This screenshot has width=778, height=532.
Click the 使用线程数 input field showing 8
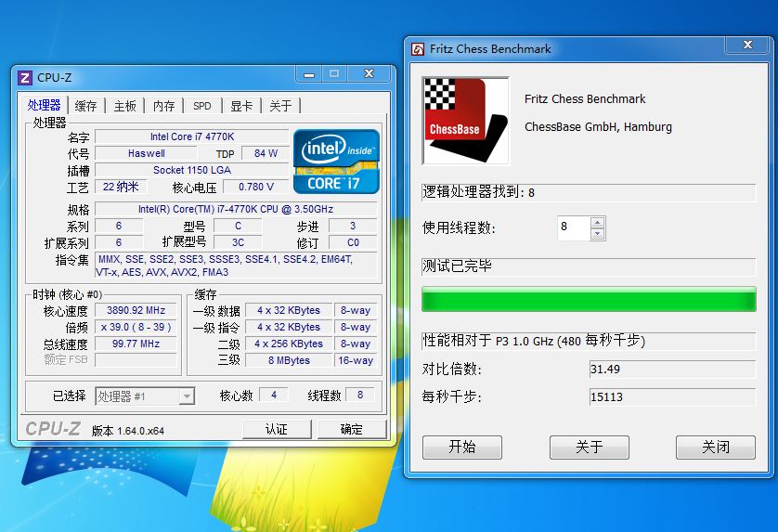[574, 228]
